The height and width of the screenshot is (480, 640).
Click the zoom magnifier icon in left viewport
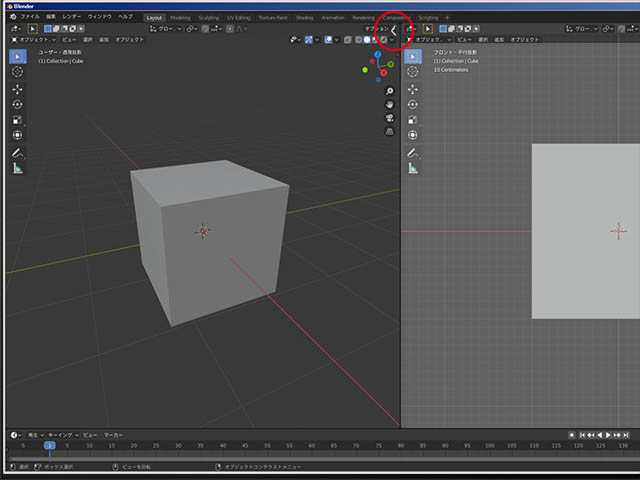pos(390,91)
